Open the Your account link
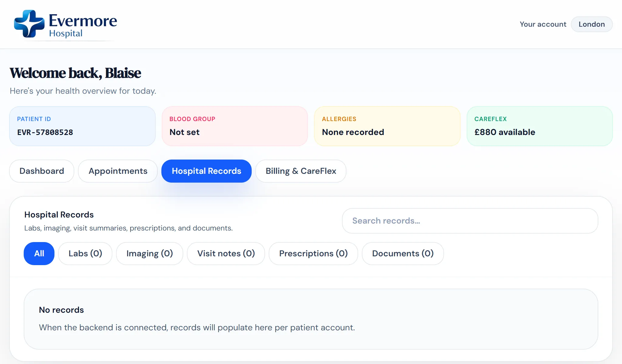Viewport: 622px width, 364px height. click(543, 24)
